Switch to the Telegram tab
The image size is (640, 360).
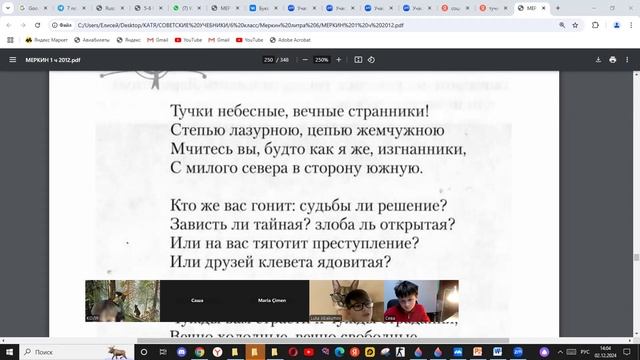(71, 8)
